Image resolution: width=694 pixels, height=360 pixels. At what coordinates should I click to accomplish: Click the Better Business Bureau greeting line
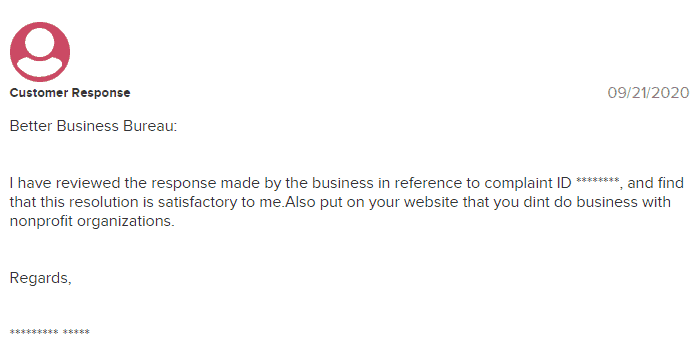coord(93,126)
